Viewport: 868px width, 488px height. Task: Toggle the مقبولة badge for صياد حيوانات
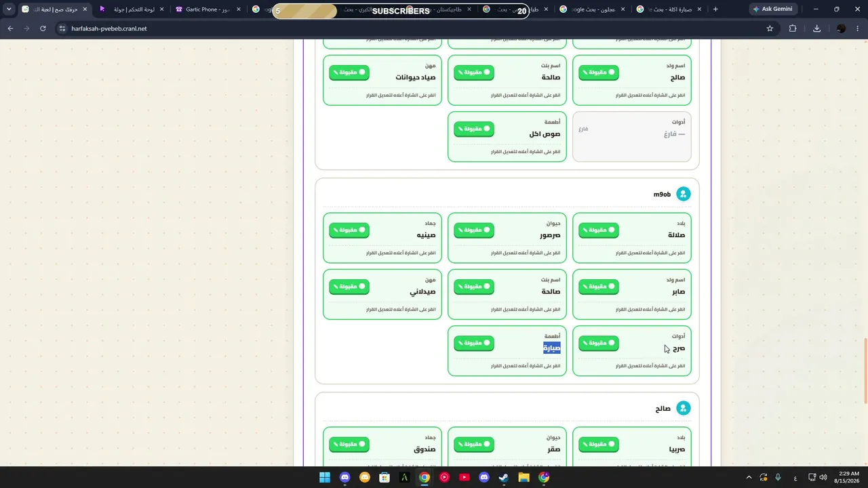[x=349, y=73]
